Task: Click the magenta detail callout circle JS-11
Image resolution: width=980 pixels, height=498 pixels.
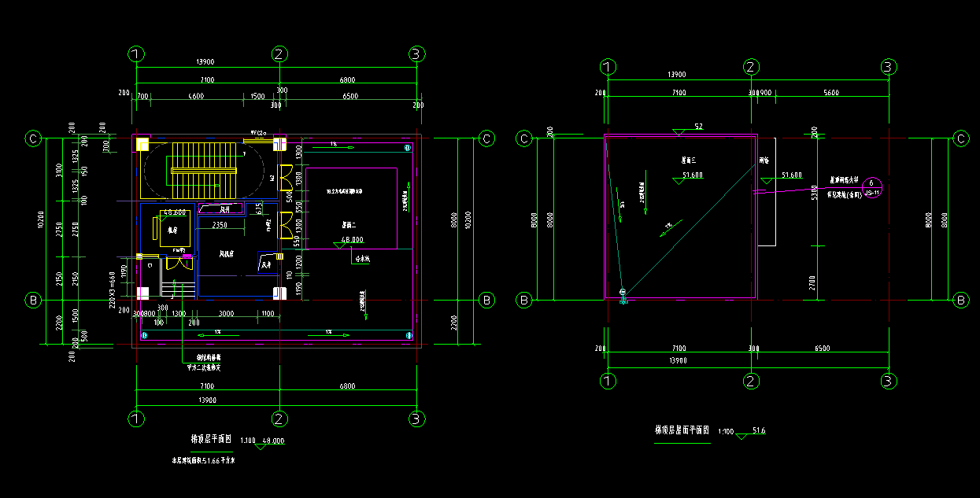Action: click(871, 187)
